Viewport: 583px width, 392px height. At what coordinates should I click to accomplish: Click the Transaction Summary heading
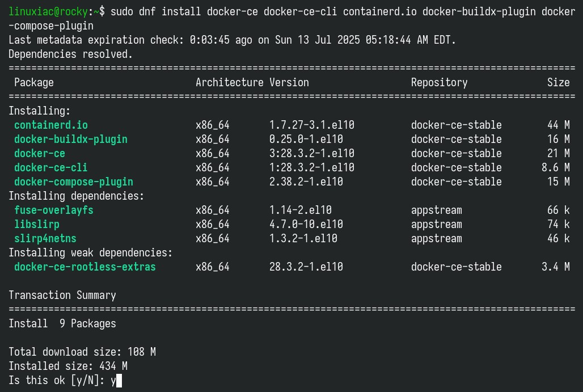click(62, 296)
